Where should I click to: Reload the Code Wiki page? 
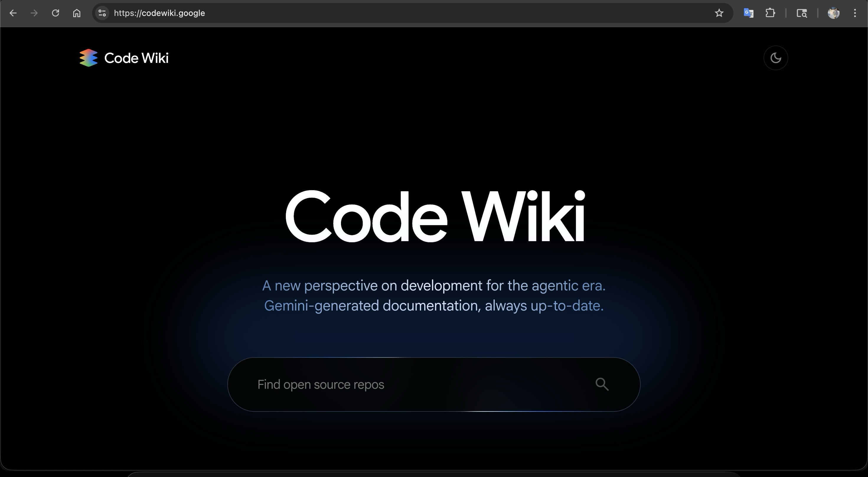coord(56,13)
